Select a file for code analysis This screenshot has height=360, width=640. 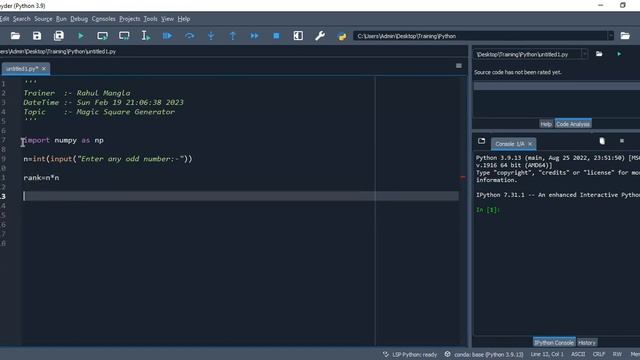coord(599,54)
